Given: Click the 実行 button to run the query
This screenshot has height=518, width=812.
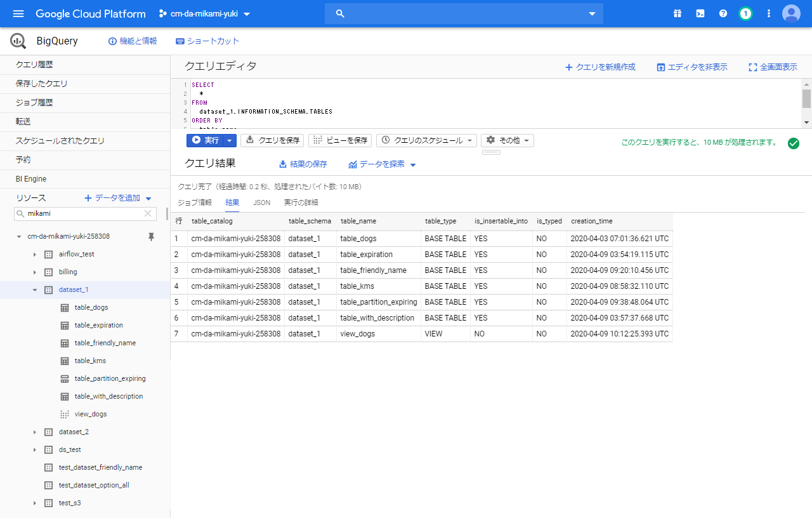Looking at the screenshot, I should point(206,140).
